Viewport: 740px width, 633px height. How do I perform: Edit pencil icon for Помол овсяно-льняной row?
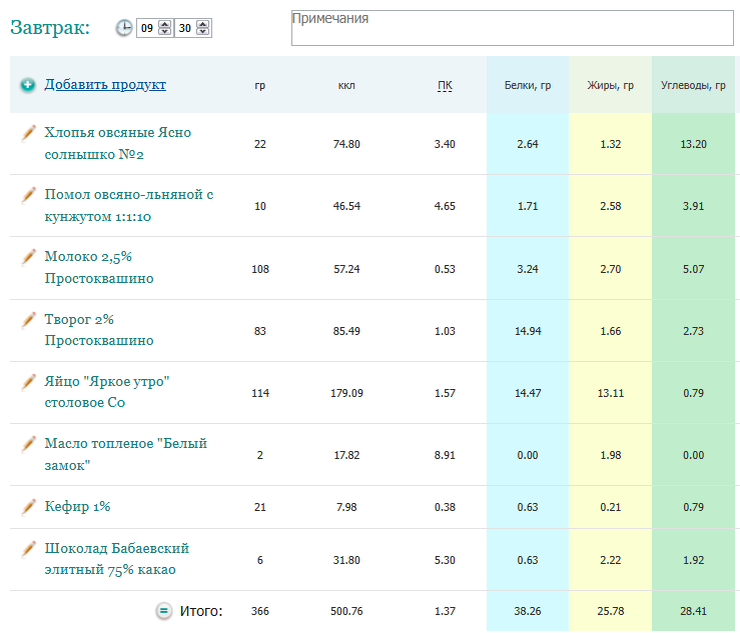[x=28, y=195]
